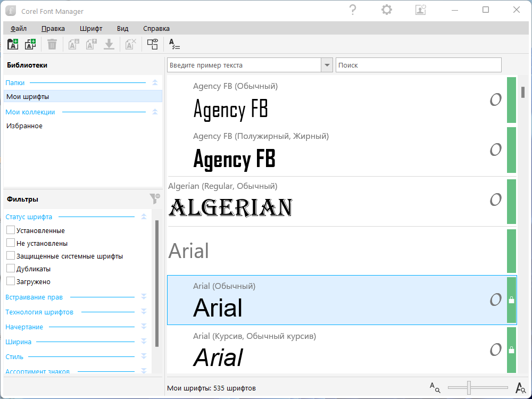
Task: Open the Справка menu
Action: pyautogui.click(x=156, y=29)
